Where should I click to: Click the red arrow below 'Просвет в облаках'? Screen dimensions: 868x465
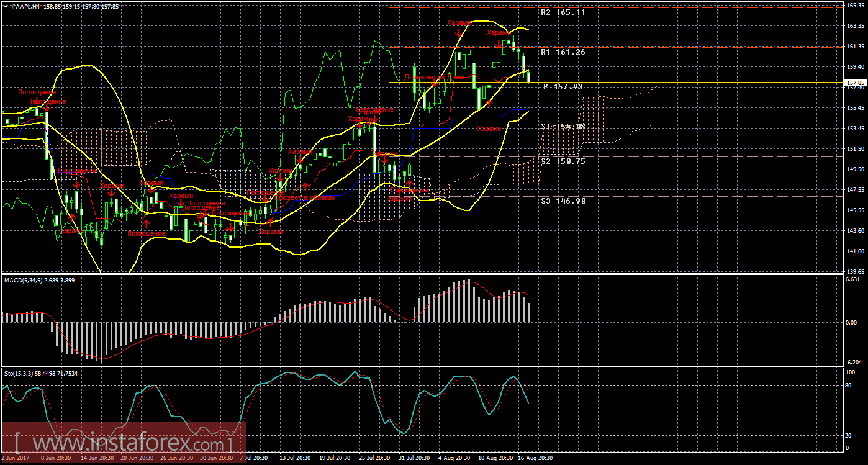coord(305,187)
